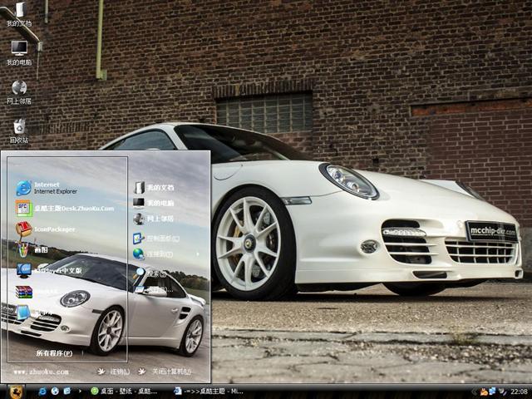Switch to the 桌面 - 壁纸 taskbar window

125,391
